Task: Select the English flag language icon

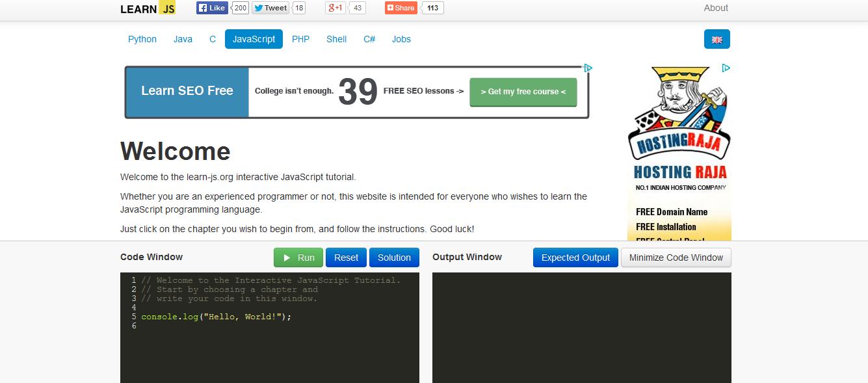Action: [717, 39]
